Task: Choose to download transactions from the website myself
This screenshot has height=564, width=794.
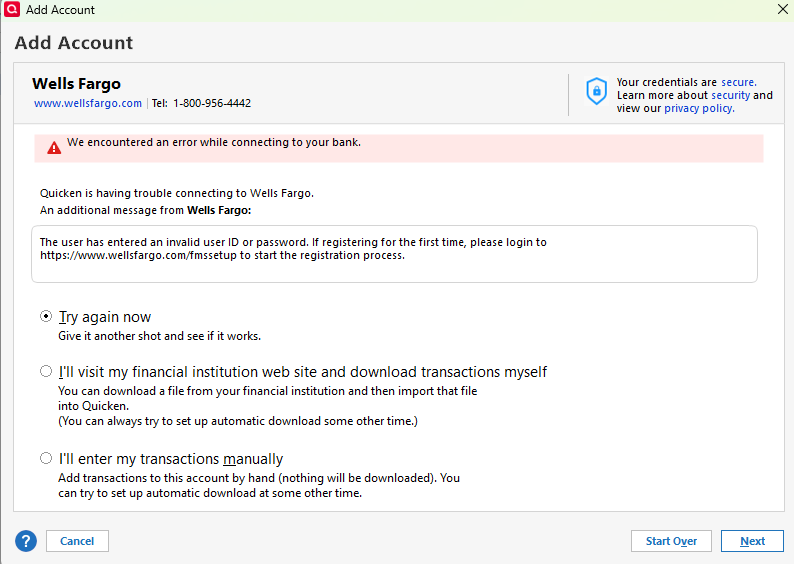Action: pyautogui.click(x=46, y=372)
